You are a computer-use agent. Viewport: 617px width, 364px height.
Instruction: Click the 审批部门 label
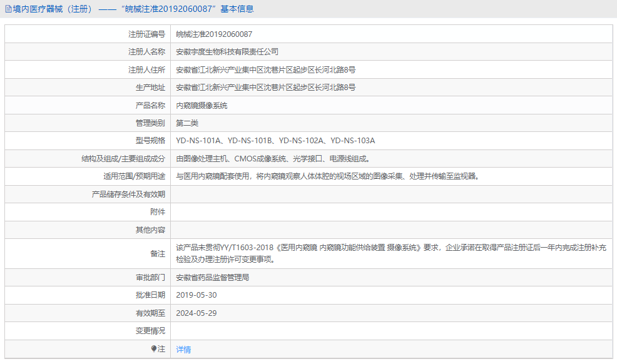(x=150, y=278)
